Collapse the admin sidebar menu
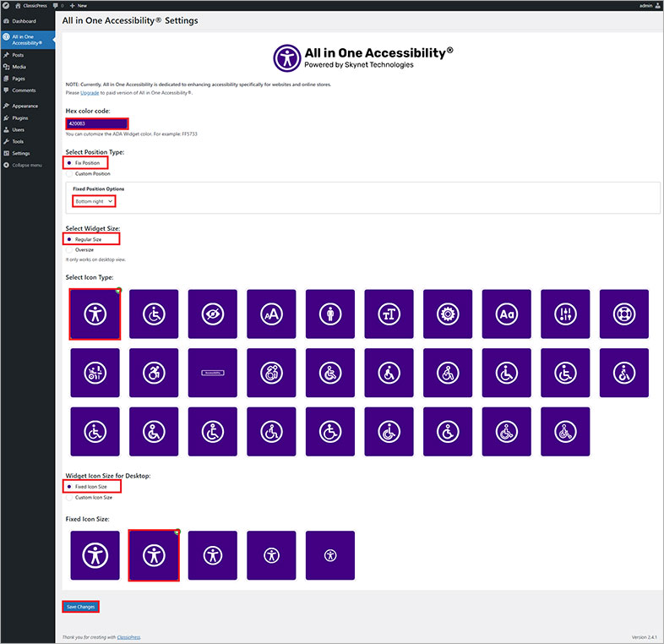This screenshot has height=644, width=664. 27,165
